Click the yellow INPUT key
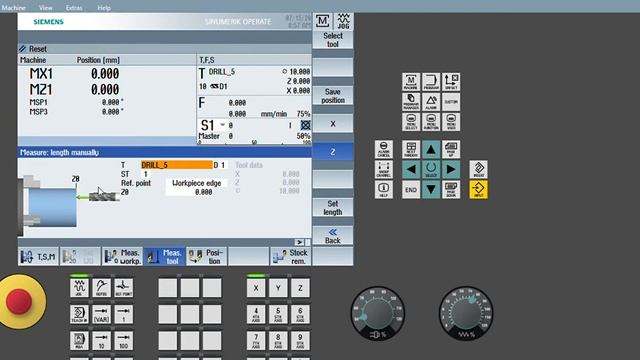Image resolution: width=640 pixels, height=360 pixels. [x=478, y=189]
